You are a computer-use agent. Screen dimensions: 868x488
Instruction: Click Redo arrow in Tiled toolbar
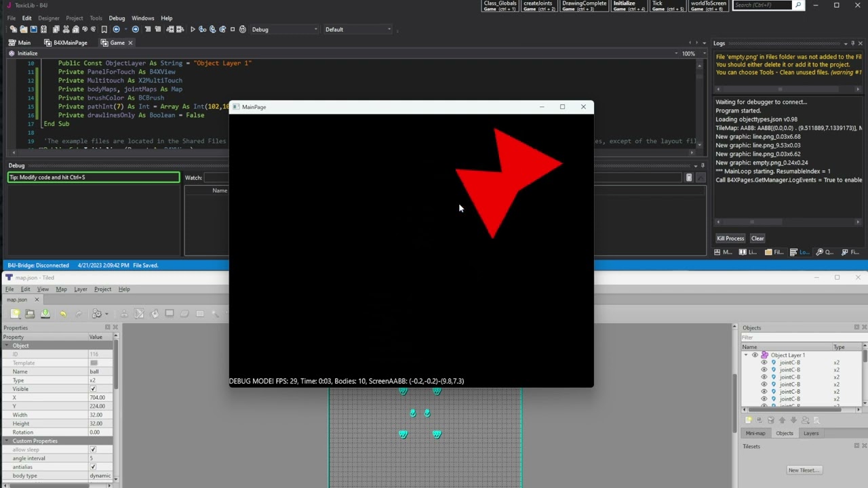click(x=79, y=314)
